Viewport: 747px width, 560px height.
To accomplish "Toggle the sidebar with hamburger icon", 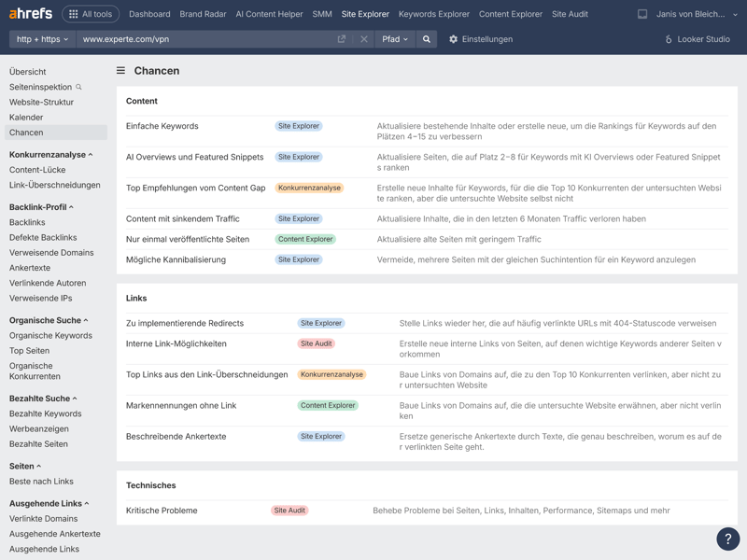I will coord(120,71).
